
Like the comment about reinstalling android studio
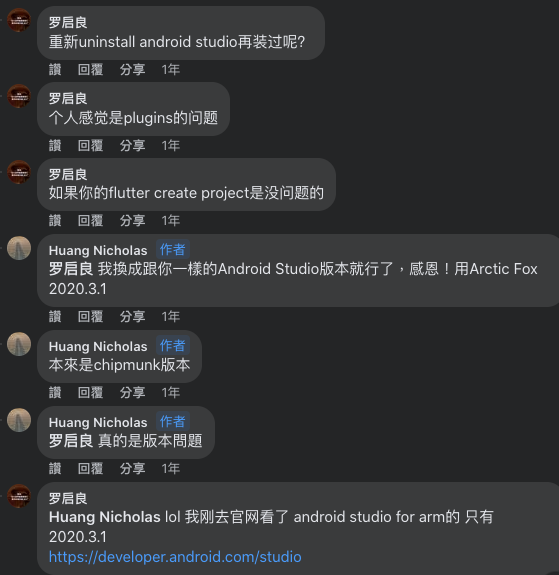click(55, 69)
